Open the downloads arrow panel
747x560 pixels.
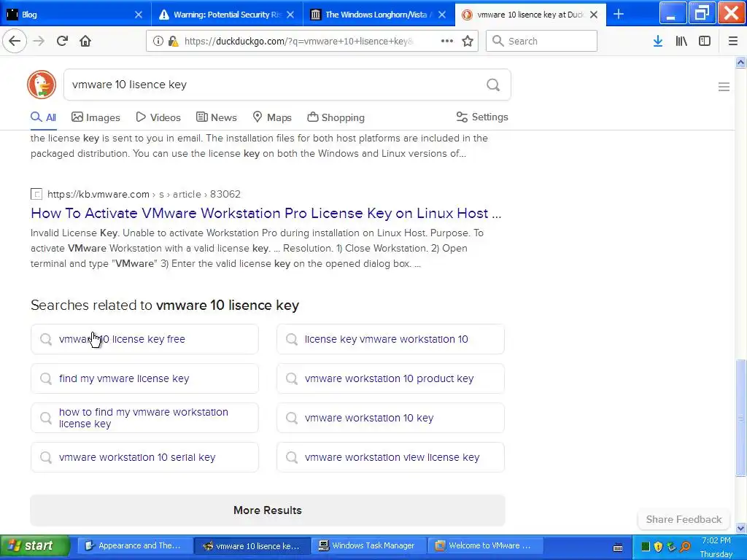(658, 41)
